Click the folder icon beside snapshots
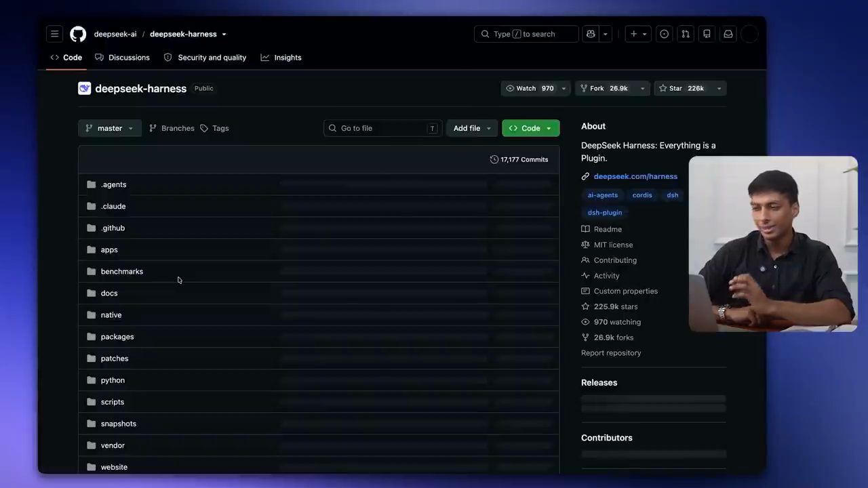 click(x=92, y=424)
